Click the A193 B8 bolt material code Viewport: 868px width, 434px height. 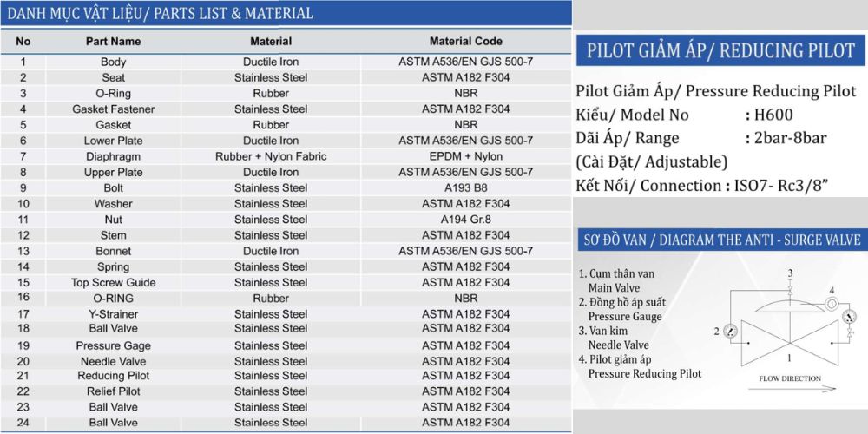pyautogui.click(x=465, y=187)
